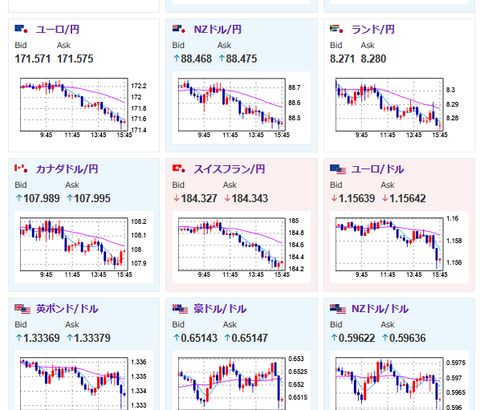
Task: Open the ユーロ/ドル pair link
Action: point(378,169)
